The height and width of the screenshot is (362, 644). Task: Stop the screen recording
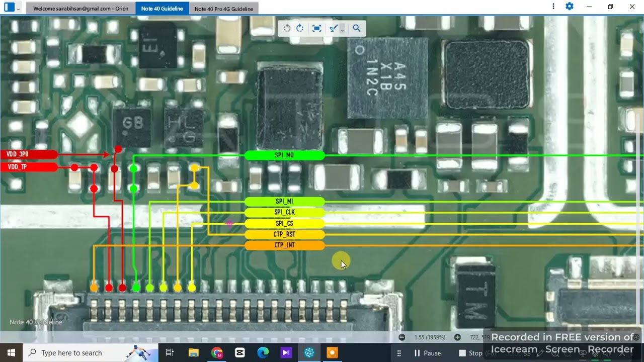click(470, 353)
